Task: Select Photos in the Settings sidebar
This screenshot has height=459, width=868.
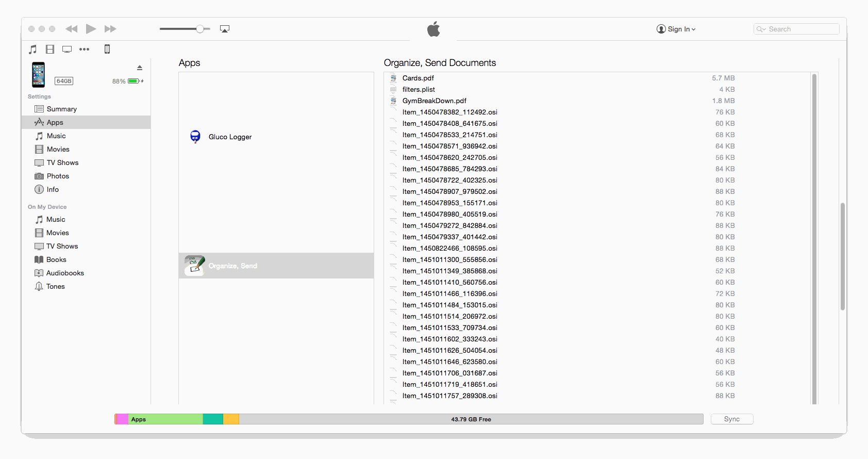Action: [x=58, y=176]
